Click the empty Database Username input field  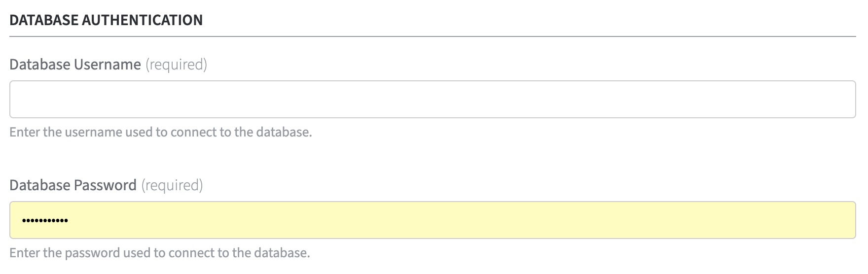pyautogui.click(x=432, y=99)
